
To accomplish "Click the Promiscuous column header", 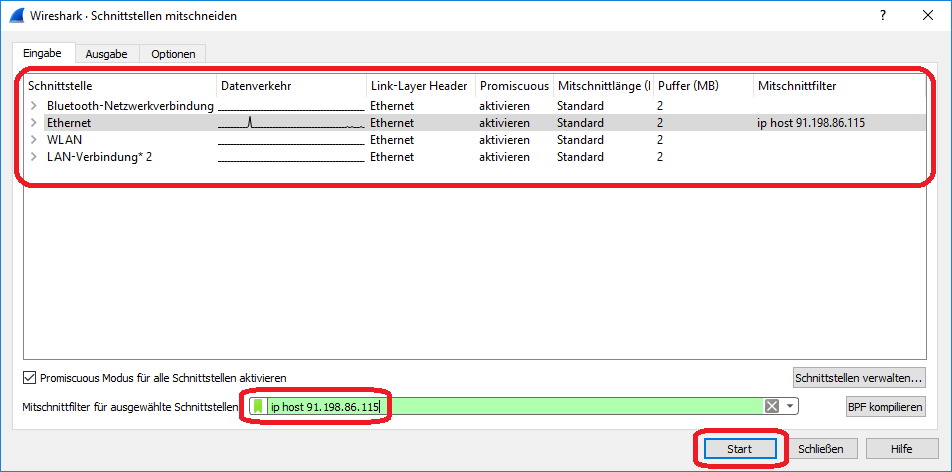I will click(514, 86).
